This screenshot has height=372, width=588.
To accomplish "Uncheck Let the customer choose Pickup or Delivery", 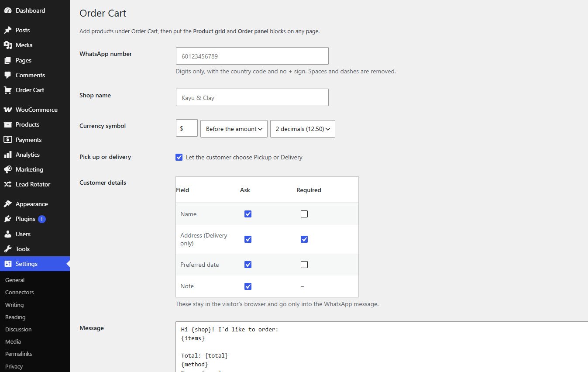I will pos(179,157).
